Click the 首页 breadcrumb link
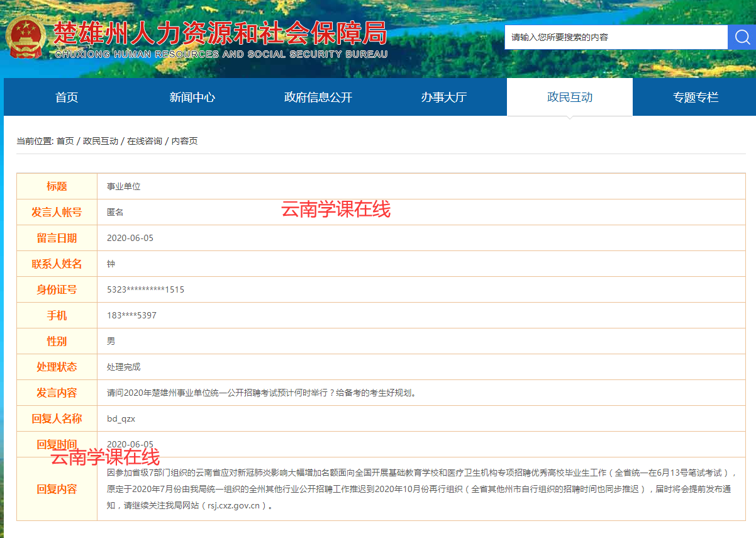The height and width of the screenshot is (538, 756). (65, 141)
